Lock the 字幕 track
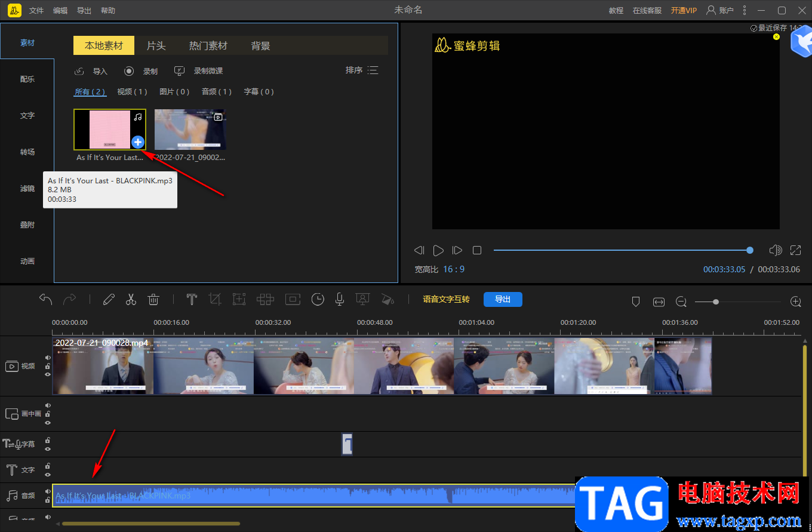Image resolution: width=812 pixels, height=532 pixels. click(48, 441)
